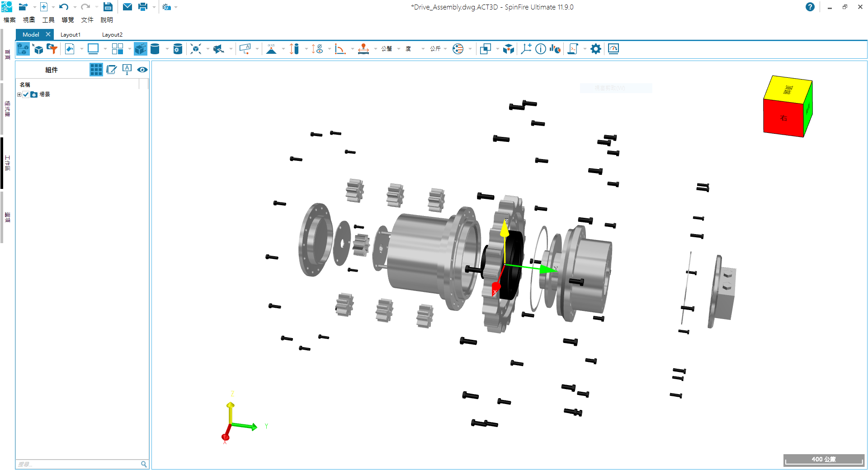Click the paint bucket fill tool

70,49
